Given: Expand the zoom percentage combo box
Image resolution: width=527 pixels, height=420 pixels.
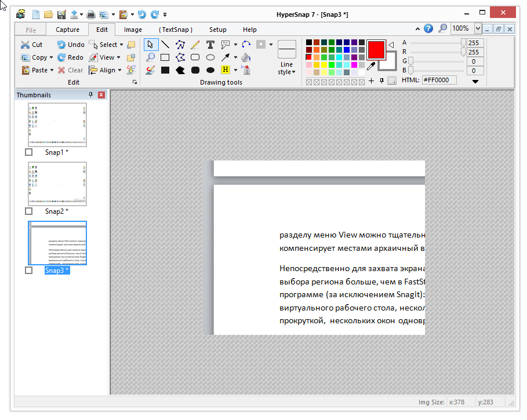Looking at the screenshot, I should pos(478,28).
